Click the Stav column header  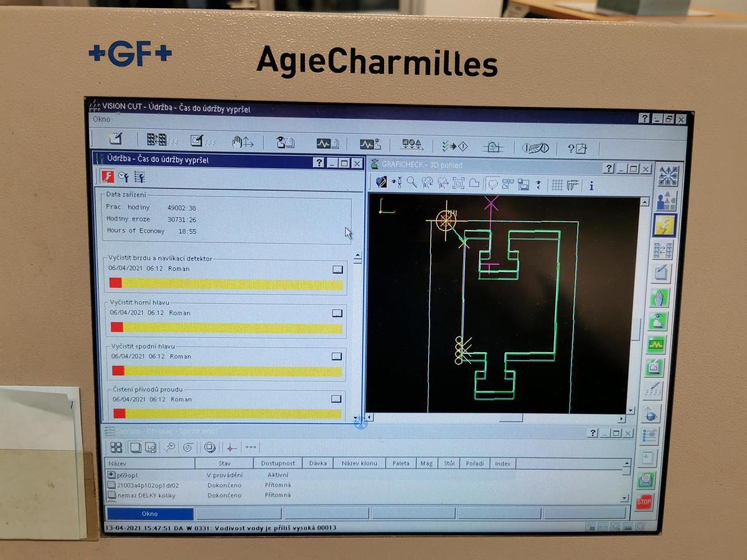[225, 464]
